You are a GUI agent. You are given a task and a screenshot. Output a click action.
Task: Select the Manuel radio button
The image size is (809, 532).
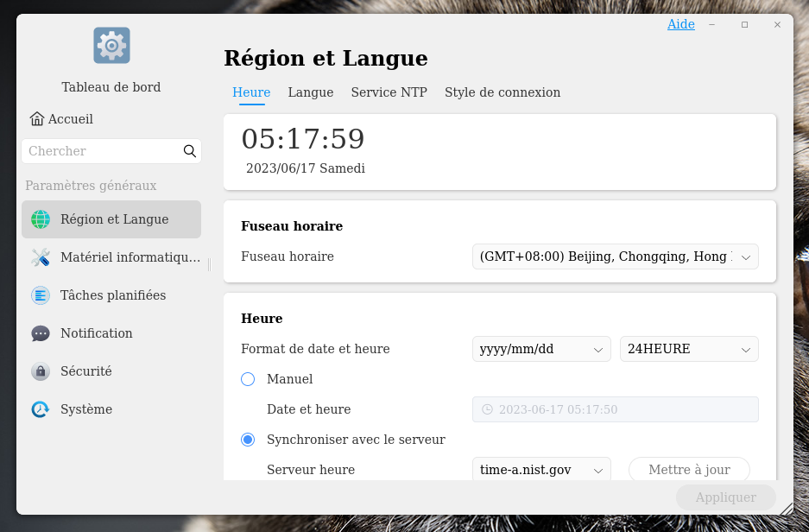tap(249, 379)
